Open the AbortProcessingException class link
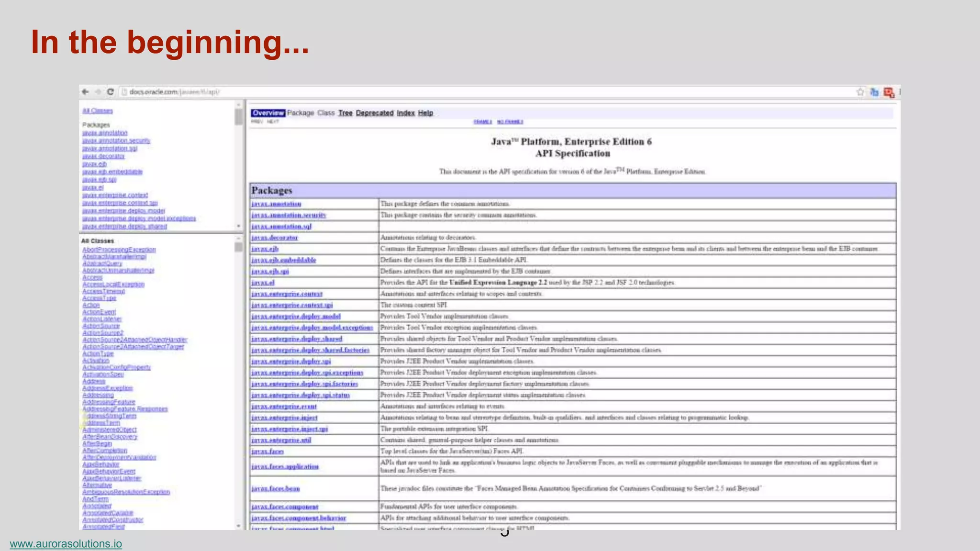The height and width of the screenshot is (551, 980). pyautogui.click(x=119, y=250)
